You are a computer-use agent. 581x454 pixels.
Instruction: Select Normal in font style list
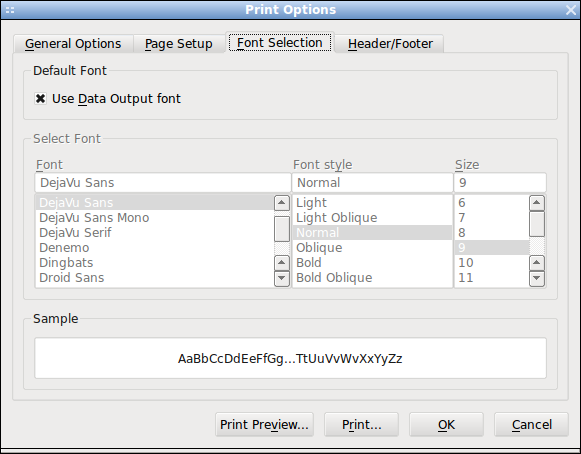(x=372, y=233)
